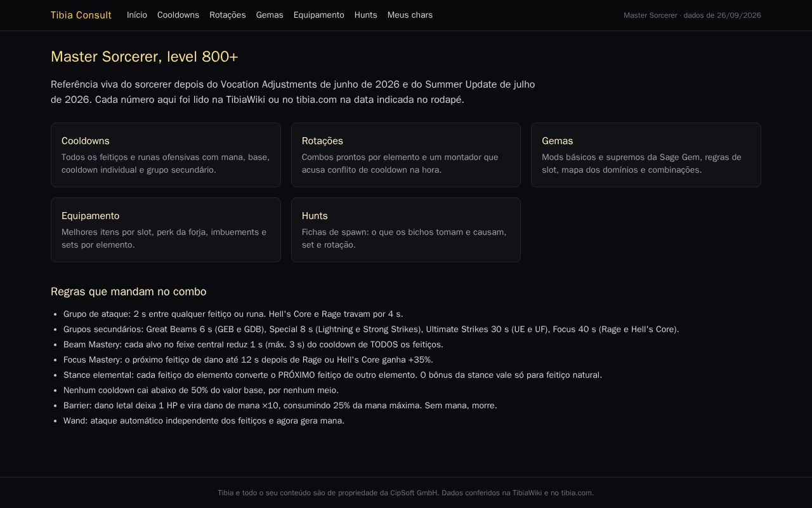Click the Focus Mastery rule line
This screenshot has height=508, width=812.
coord(248,360)
